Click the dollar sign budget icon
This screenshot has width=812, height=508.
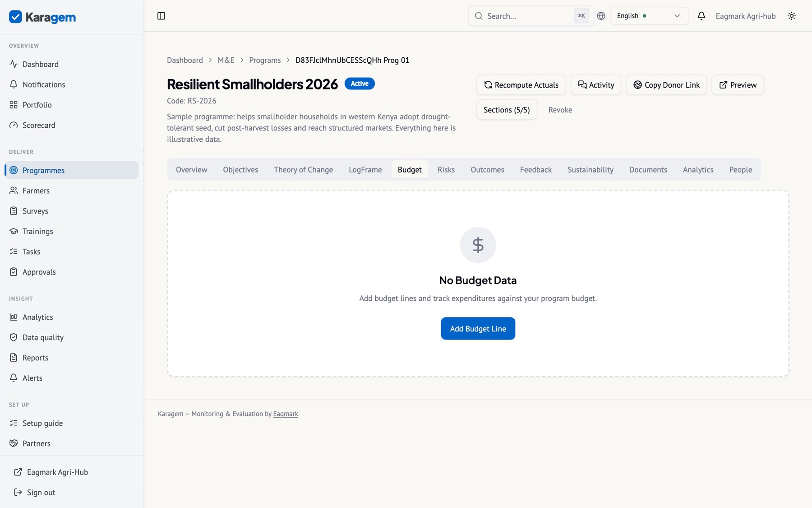[478, 245]
